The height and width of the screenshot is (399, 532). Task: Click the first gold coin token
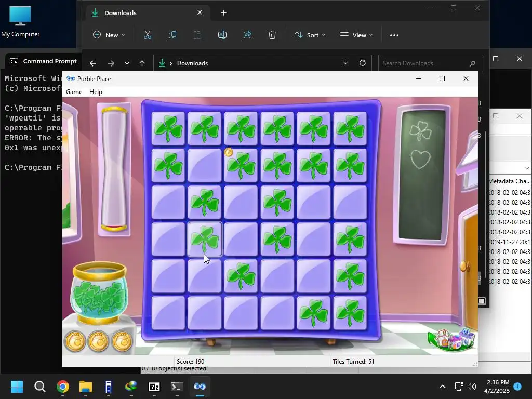click(x=75, y=341)
